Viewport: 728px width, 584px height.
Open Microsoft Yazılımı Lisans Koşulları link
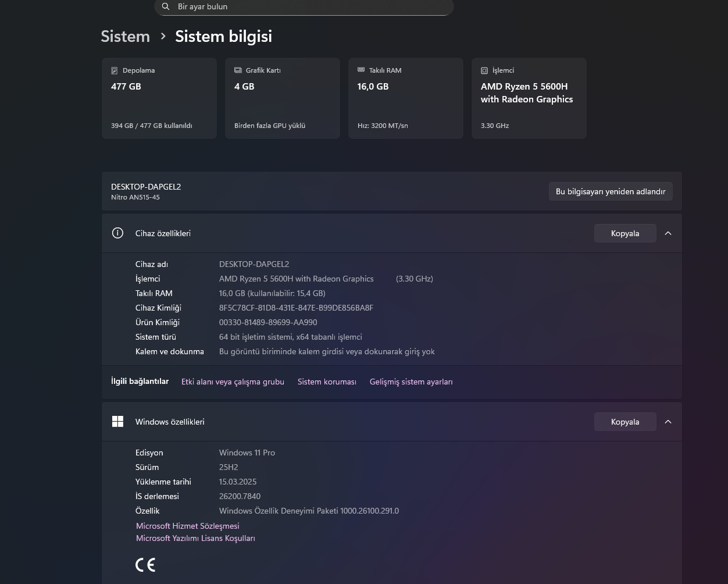195,539
